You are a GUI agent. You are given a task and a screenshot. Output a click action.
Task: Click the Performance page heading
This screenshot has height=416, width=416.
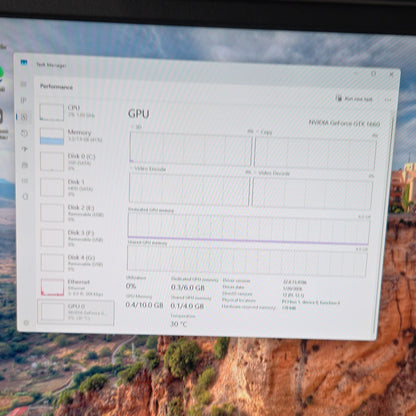coord(56,87)
